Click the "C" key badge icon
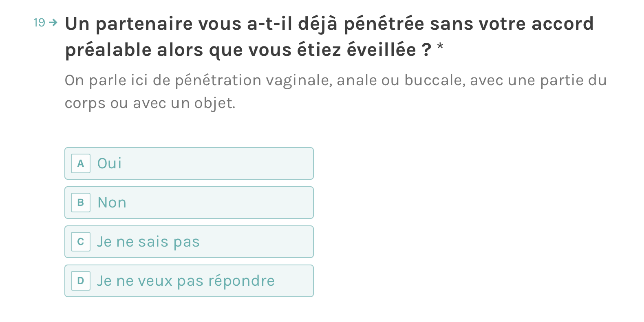Viewport: 644px width, 322px height. click(81, 242)
